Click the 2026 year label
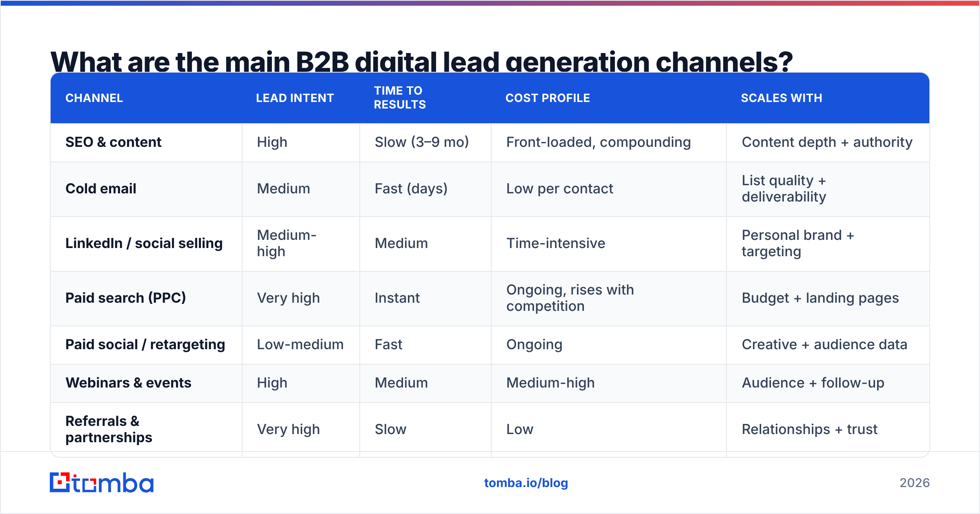 pyautogui.click(x=915, y=483)
